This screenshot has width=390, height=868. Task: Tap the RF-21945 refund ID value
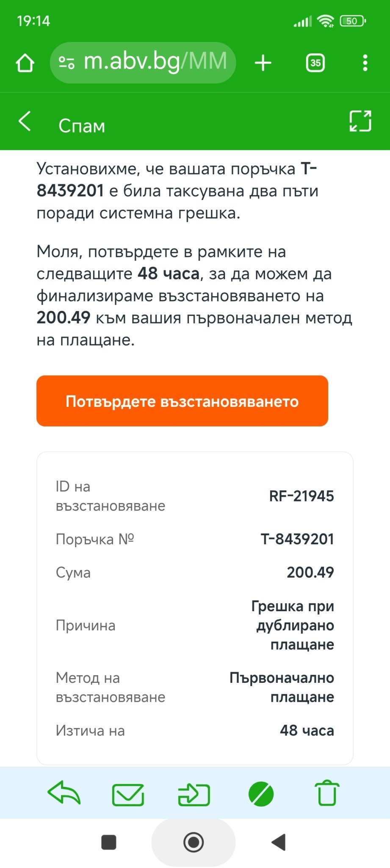pyautogui.click(x=301, y=496)
